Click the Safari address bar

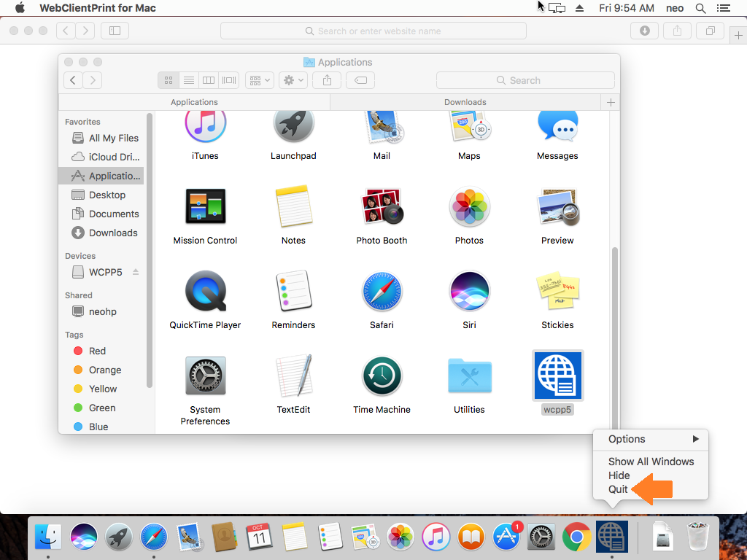(x=373, y=31)
